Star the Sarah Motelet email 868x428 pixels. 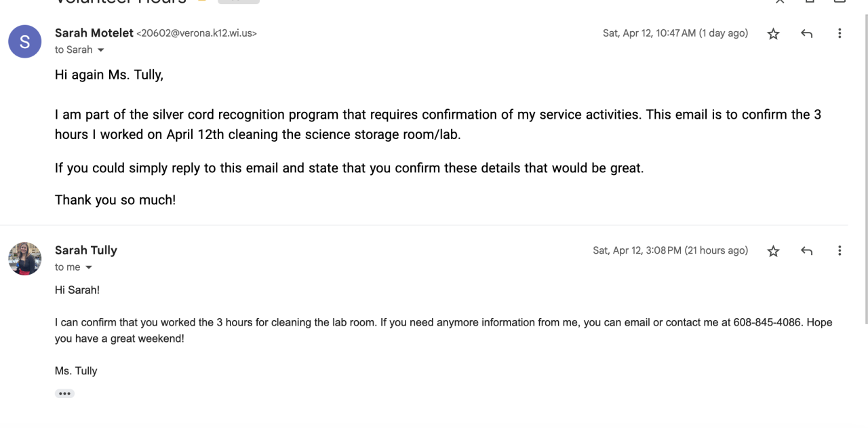(773, 34)
